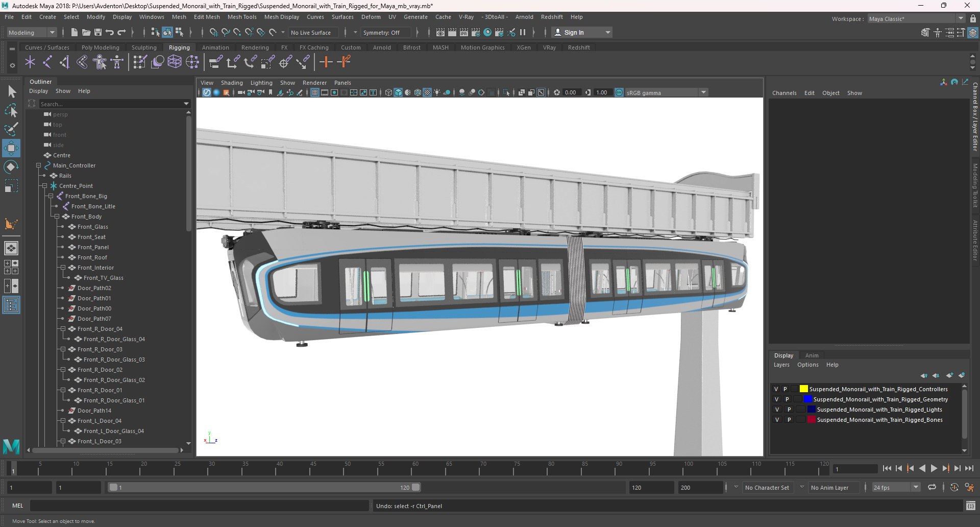
Task: Go to start of playback range
Action: pyautogui.click(x=887, y=468)
